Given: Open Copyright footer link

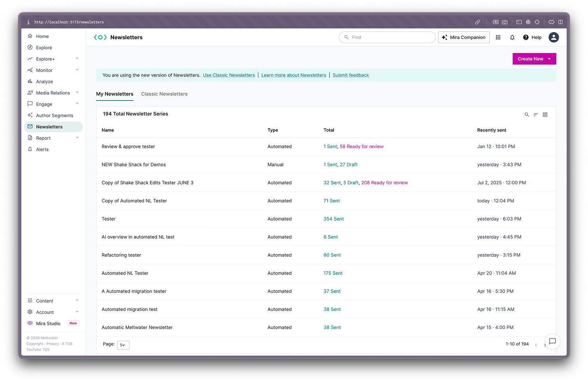Looking at the screenshot, I should point(35,344).
